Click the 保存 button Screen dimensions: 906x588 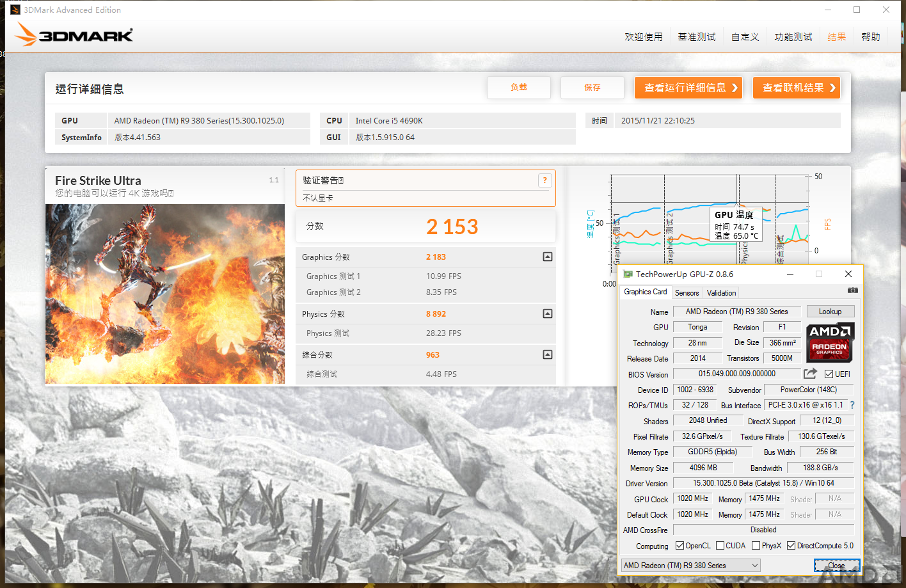tap(592, 88)
